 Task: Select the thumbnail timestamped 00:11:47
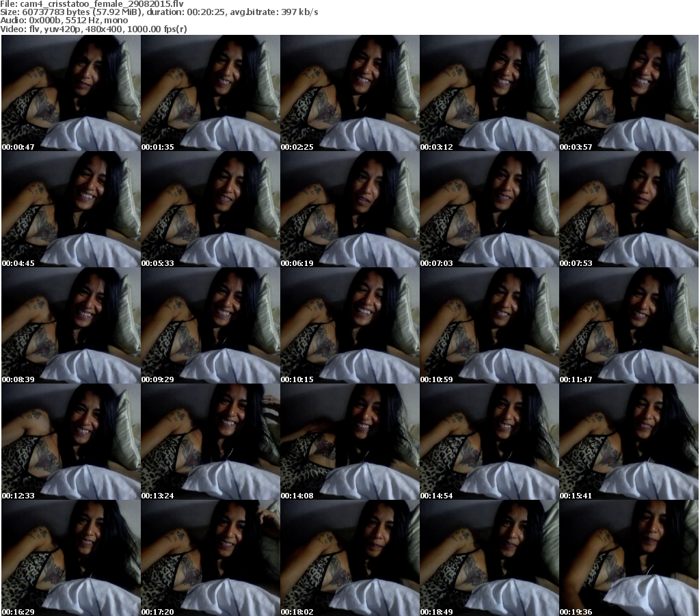(x=629, y=325)
